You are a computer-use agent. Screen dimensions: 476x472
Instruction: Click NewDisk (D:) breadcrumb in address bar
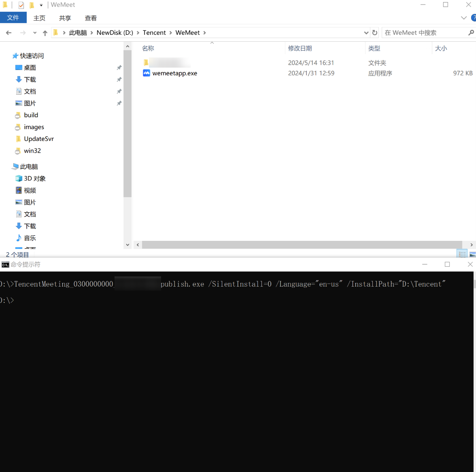[x=115, y=32]
